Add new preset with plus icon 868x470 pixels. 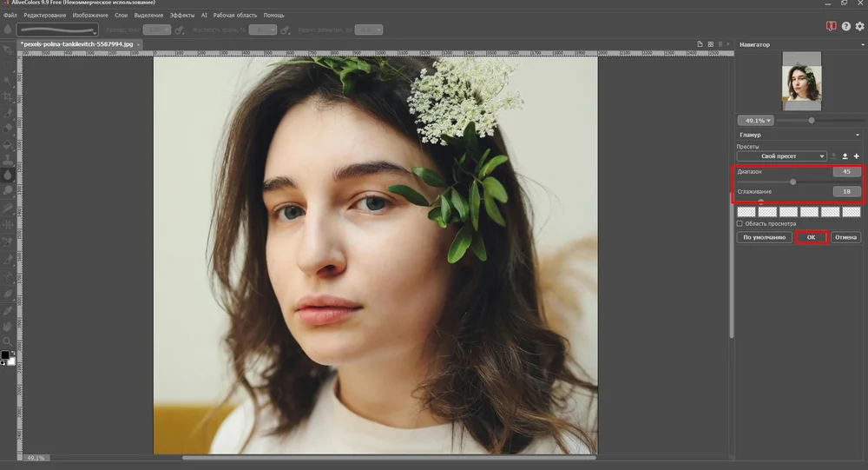[x=857, y=156]
